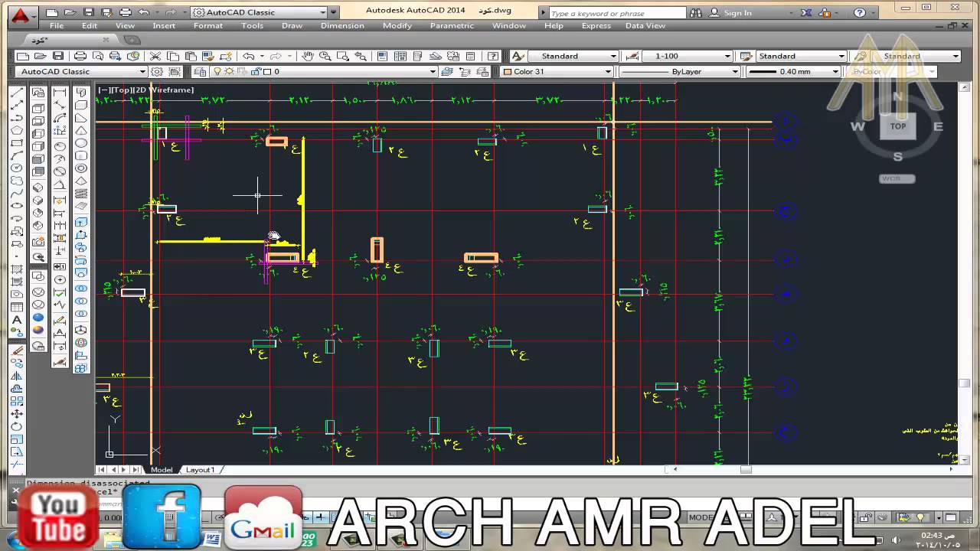Expand the Undo history arrow in Standard toolbar
980x551 pixels.
pos(263,56)
